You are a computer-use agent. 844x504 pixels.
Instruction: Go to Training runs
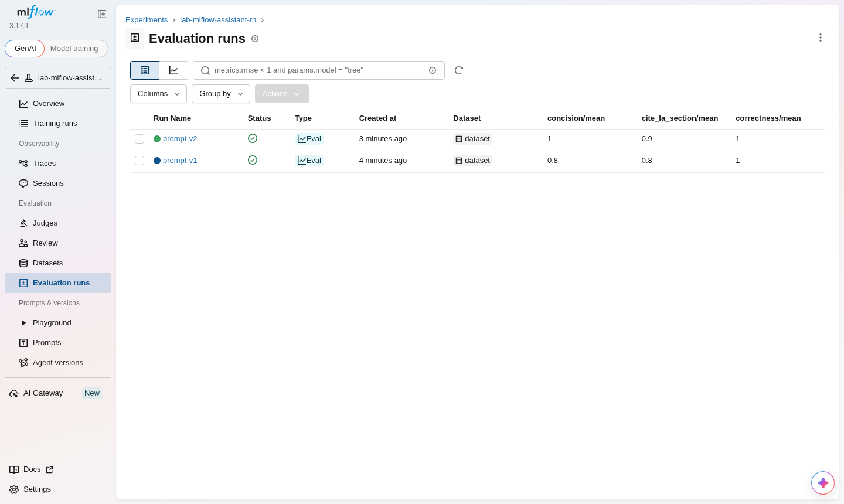tap(58, 124)
